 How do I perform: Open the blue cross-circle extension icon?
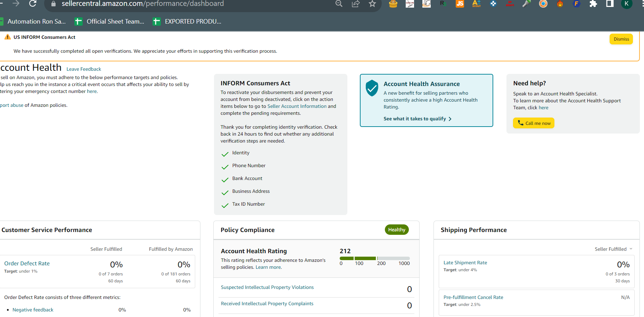(x=493, y=4)
